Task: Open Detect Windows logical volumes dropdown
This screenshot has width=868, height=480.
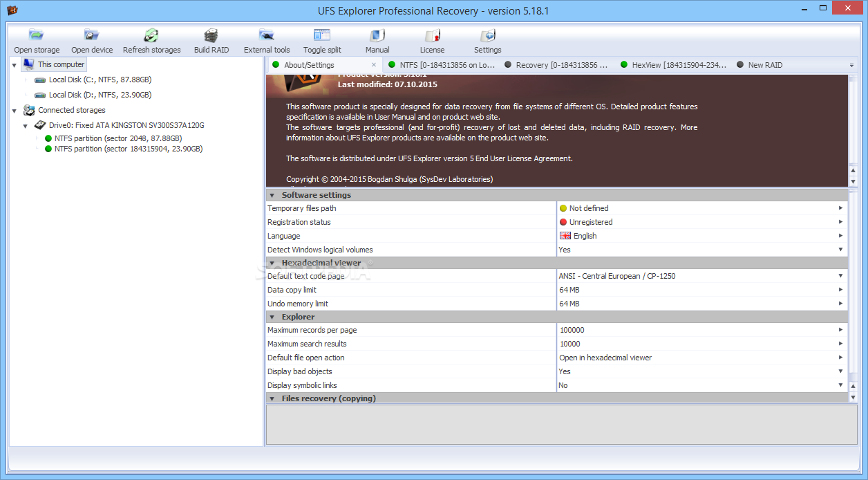Action: (x=841, y=250)
